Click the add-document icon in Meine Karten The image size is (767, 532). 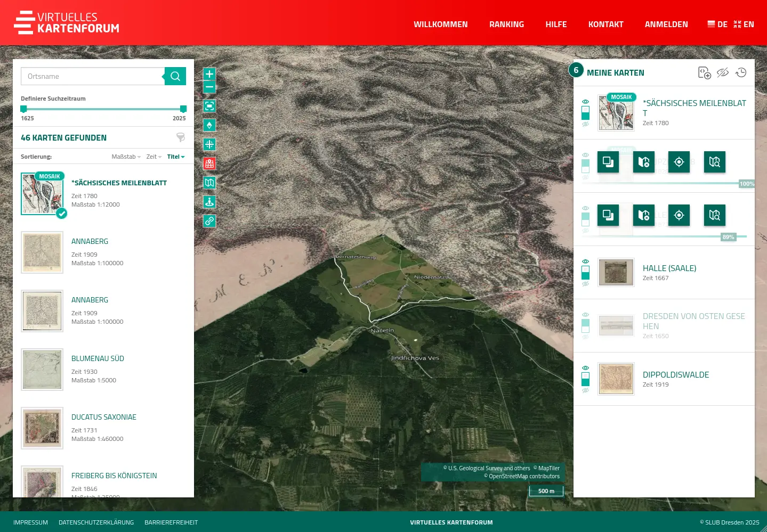tap(705, 73)
